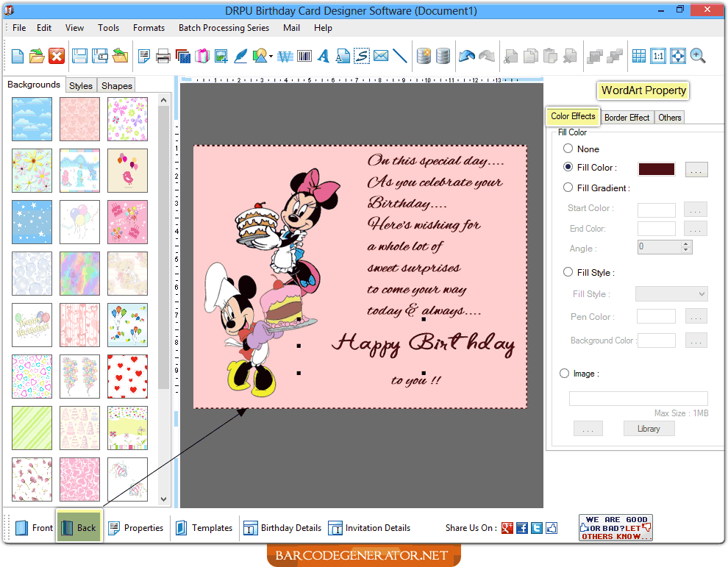Open the Templates button
The width and height of the screenshot is (728, 567).
click(x=204, y=528)
